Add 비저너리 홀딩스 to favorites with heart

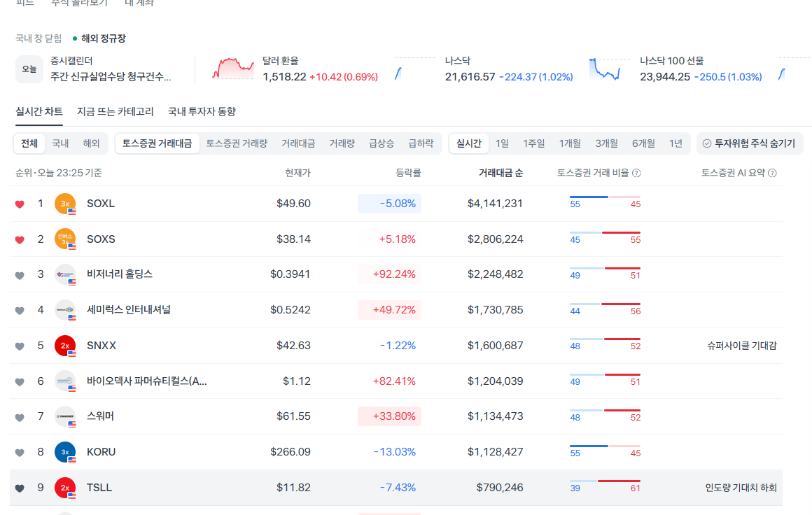pyautogui.click(x=20, y=275)
